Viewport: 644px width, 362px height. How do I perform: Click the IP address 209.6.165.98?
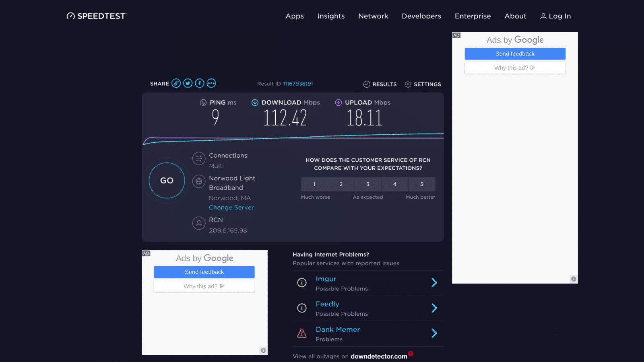228,230
